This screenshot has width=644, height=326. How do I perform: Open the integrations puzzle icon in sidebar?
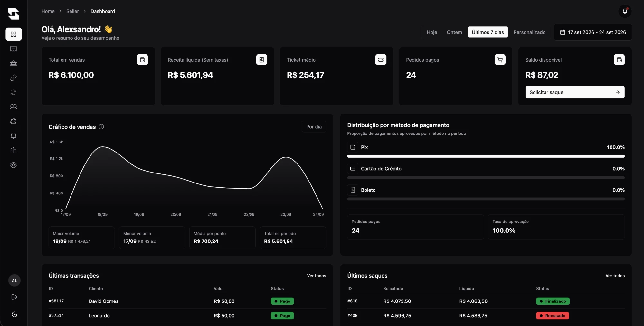click(14, 121)
